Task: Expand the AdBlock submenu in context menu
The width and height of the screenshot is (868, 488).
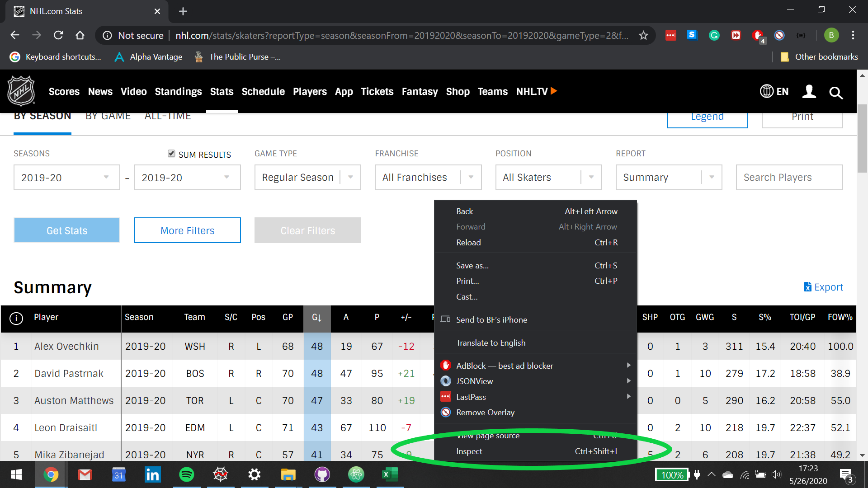Action: point(535,366)
